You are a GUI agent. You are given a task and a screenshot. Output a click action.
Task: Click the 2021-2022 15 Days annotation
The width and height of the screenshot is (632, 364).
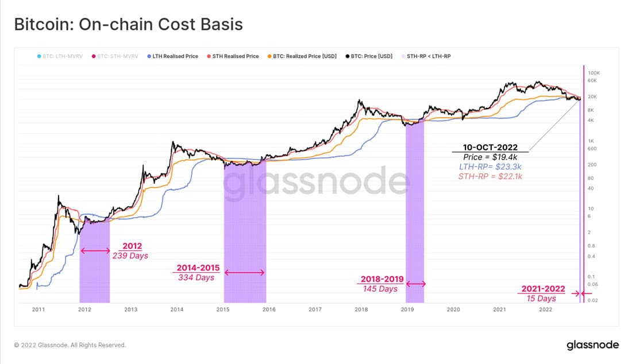point(542,293)
